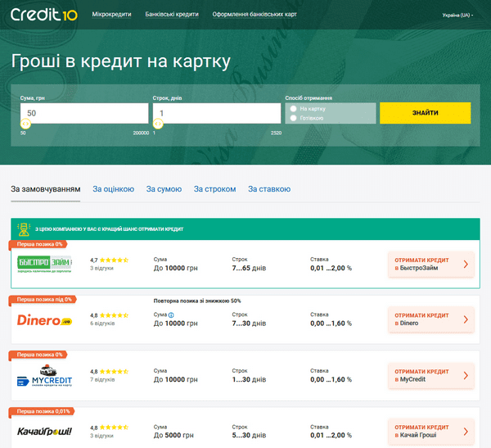Sort offers by За оцінкою
491x448 pixels.
coord(114,189)
